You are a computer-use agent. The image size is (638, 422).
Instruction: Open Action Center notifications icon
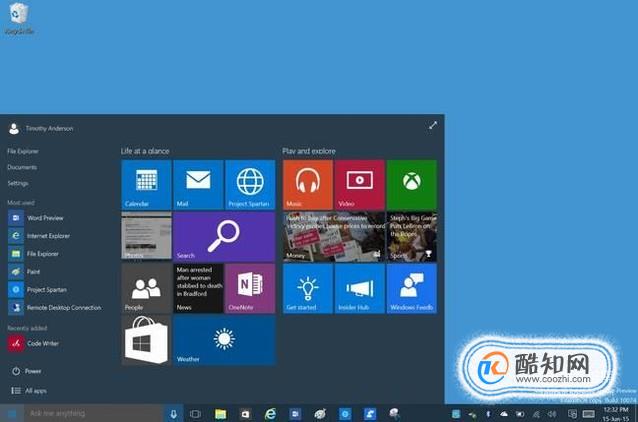[x=572, y=414]
